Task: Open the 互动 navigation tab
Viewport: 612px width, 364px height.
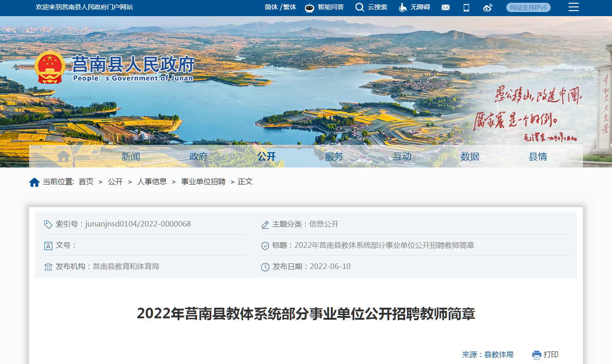Action: [x=402, y=156]
